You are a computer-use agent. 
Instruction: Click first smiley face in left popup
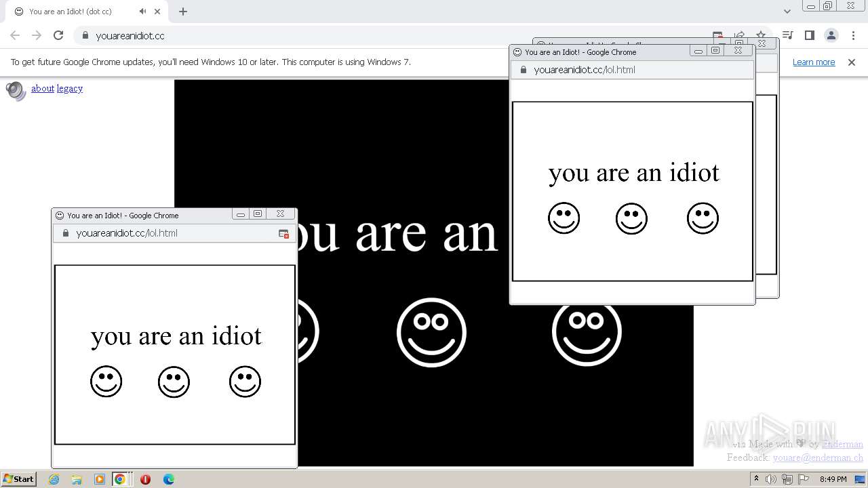click(x=106, y=382)
